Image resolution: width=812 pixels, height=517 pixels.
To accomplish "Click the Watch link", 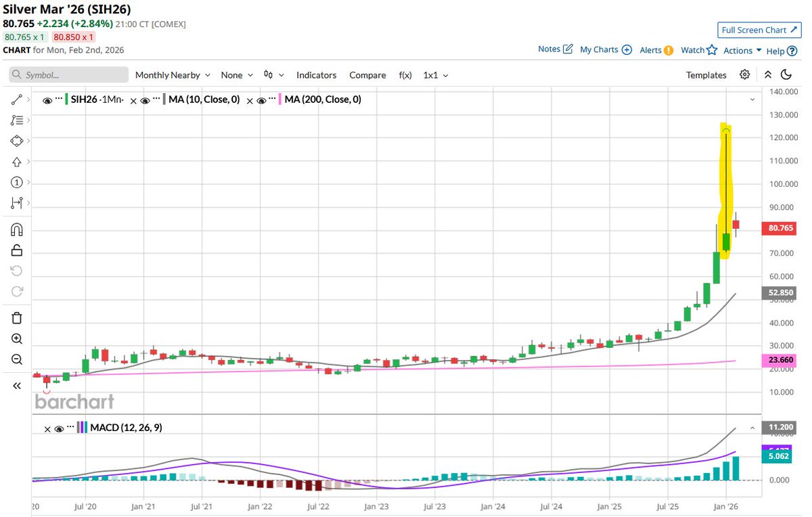I will tap(692, 50).
